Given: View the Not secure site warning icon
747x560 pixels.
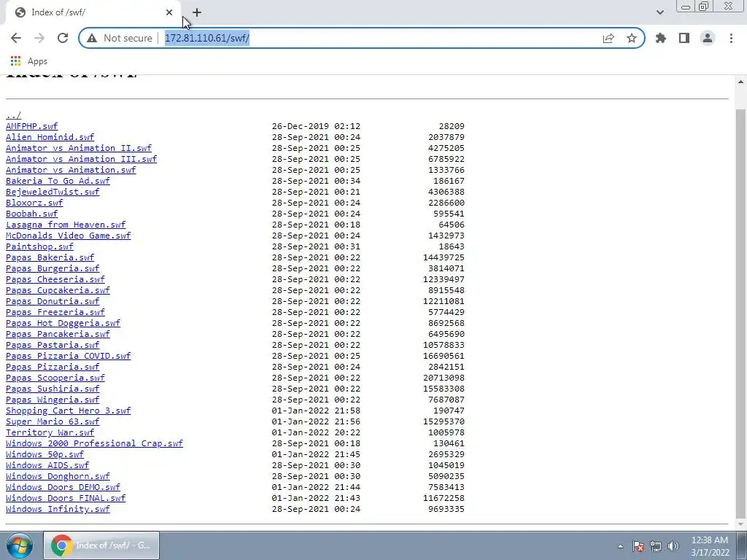Looking at the screenshot, I should (x=92, y=38).
